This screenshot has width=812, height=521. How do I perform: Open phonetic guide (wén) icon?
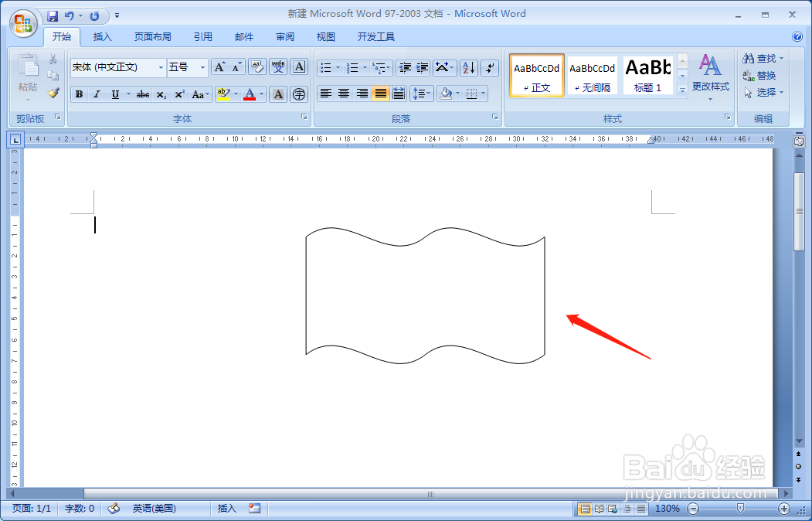[x=278, y=66]
